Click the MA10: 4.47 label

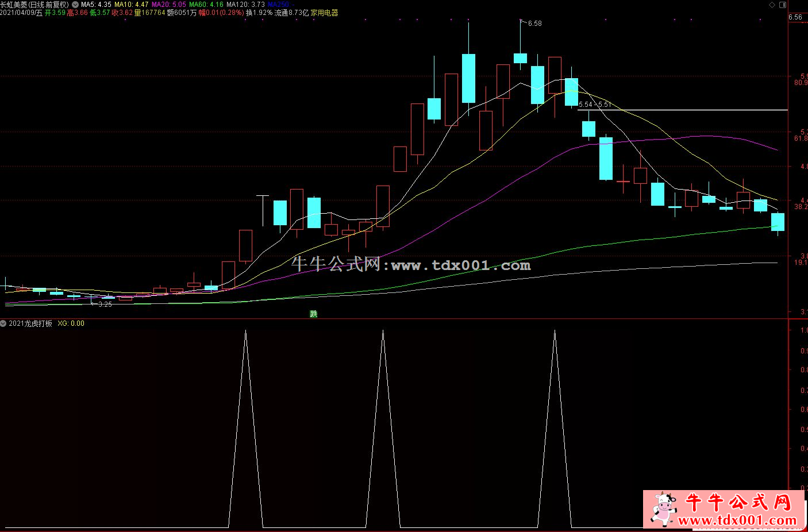click(131, 5)
